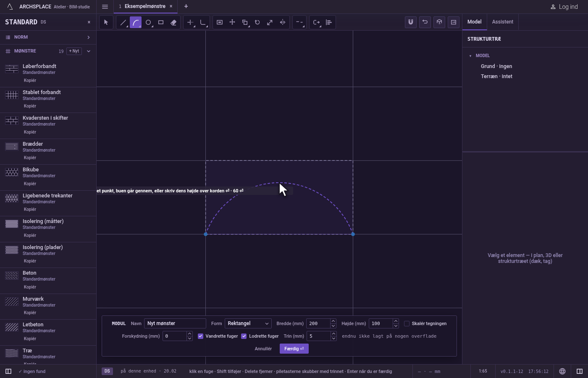Select the arrow pointer tool
Image resolution: width=588 pixels, height=378 pixels.
[106, 22]
